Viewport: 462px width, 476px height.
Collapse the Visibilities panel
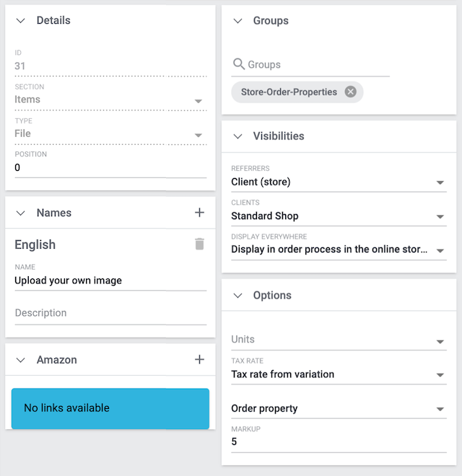coord(237,136)
